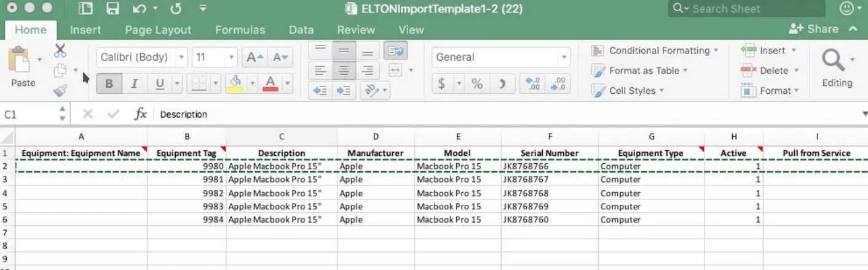Apply the red font color swatch

click(270, 83)
